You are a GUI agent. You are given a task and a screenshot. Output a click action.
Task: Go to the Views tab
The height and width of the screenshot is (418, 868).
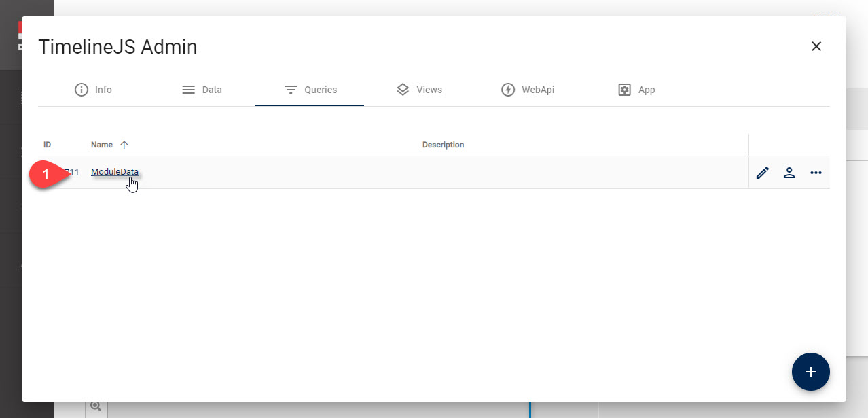coord(418,90)
